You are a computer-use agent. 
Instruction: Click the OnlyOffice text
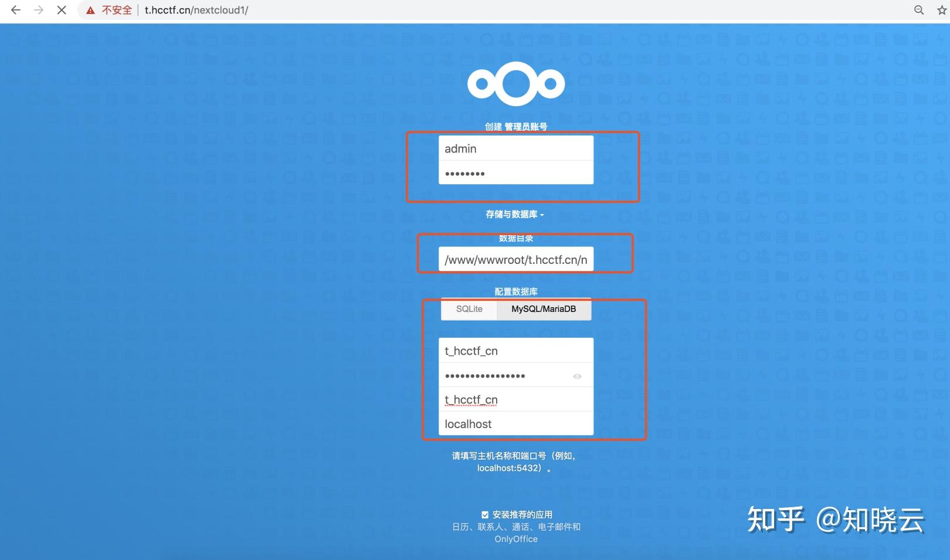point(516,539)
